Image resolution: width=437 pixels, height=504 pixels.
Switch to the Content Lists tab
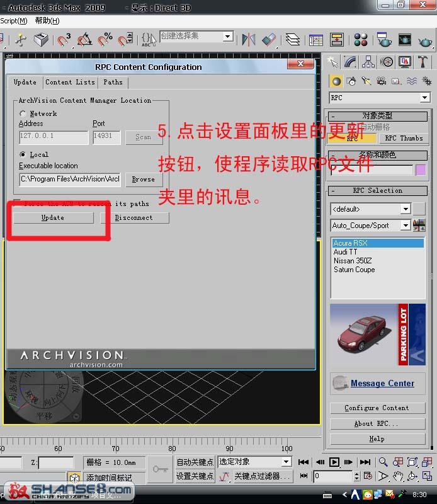pos(71,83)
